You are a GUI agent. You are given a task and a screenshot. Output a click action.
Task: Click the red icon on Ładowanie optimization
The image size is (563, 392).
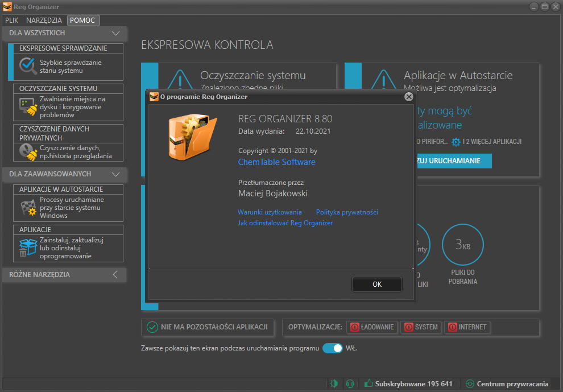pos(354,327)
